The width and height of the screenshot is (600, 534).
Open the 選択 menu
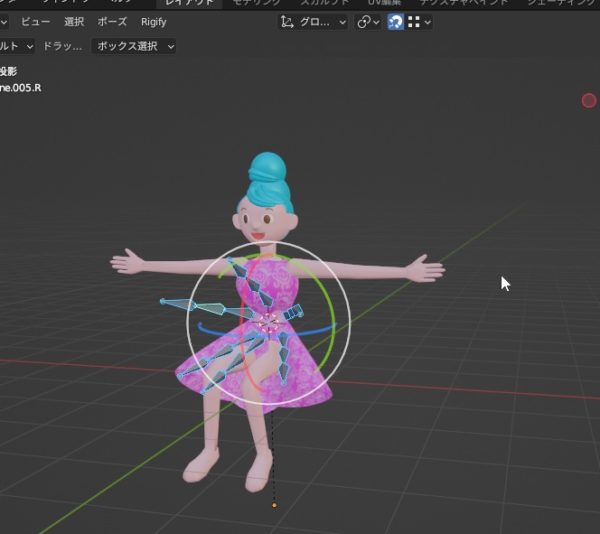[74, 22]
